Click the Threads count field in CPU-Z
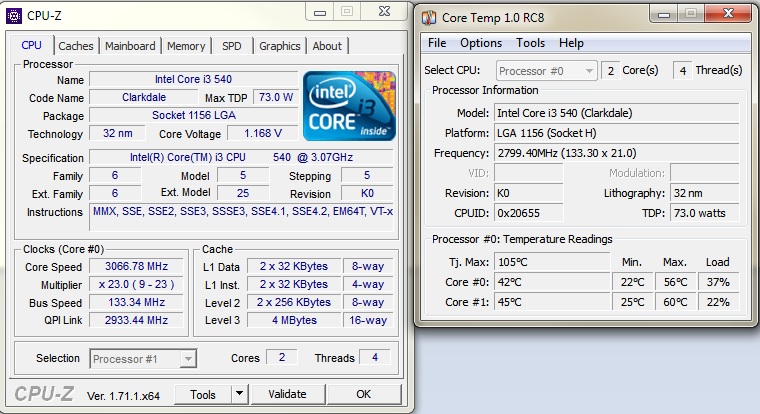 click(375, 358)
